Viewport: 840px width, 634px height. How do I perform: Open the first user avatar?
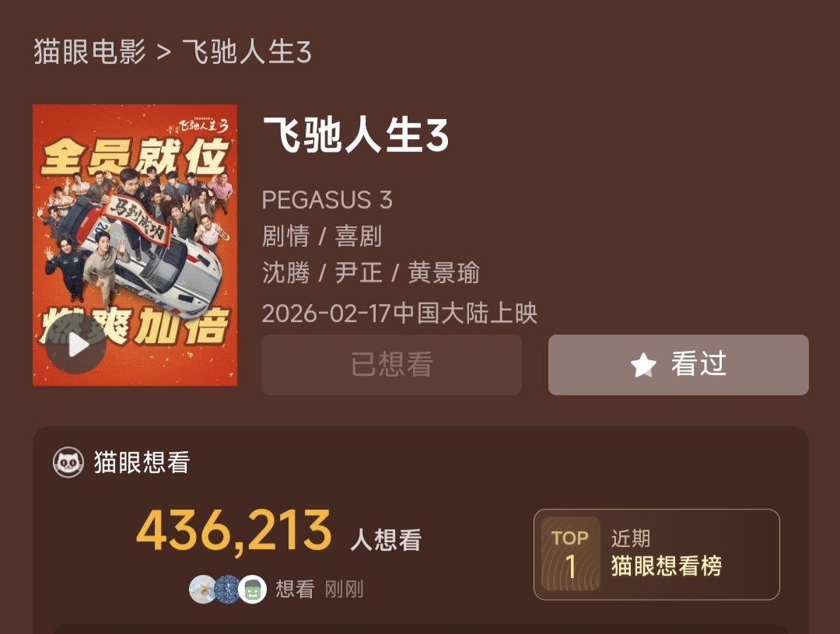coord(203,589)
